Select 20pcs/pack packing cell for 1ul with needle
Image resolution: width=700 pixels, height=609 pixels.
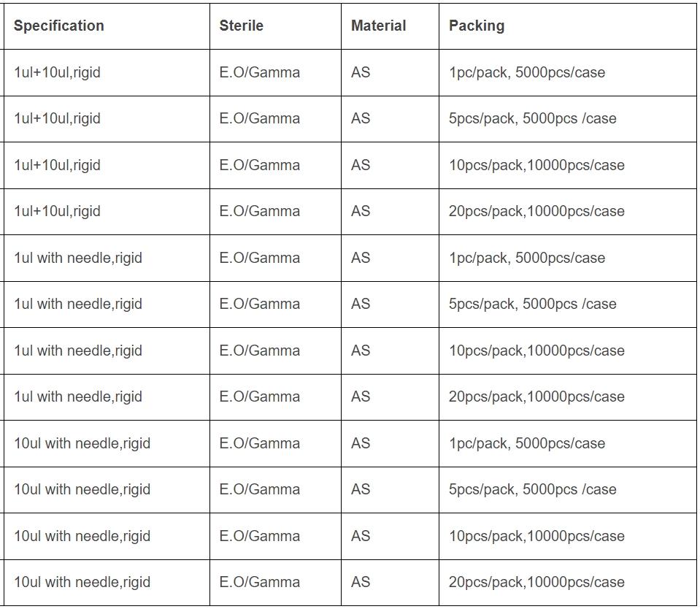coord(536,397)
